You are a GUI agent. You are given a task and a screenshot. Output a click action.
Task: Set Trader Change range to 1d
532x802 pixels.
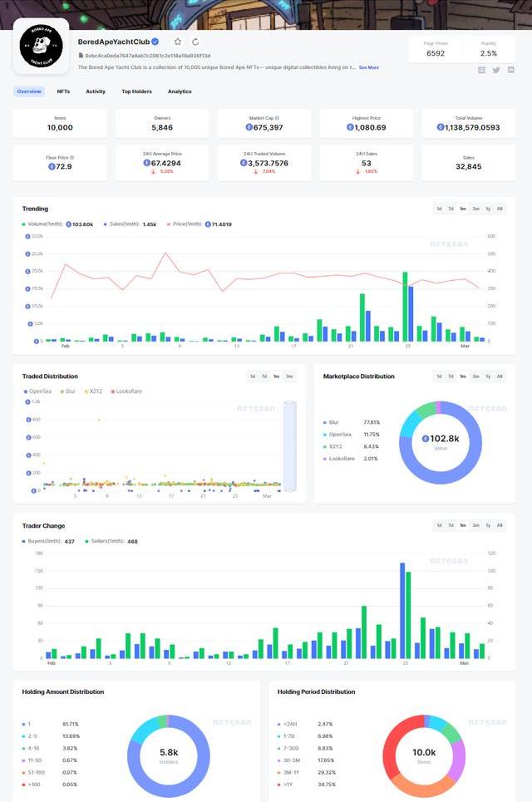[439, 525]
